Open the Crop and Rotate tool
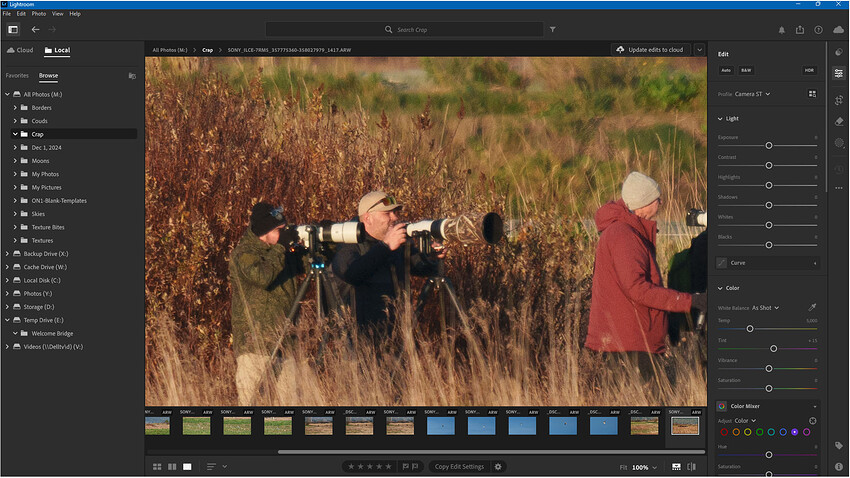850x478 pixels. point(838,97)
